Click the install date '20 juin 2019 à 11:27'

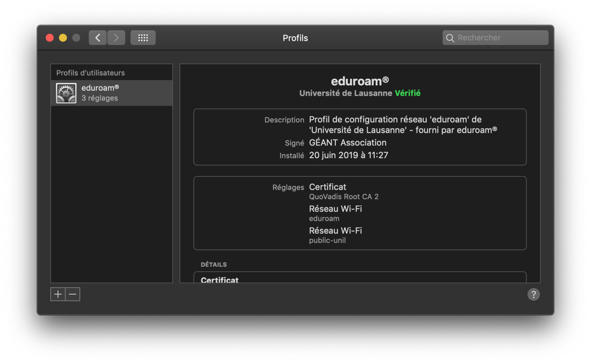[x=349, y=155]
